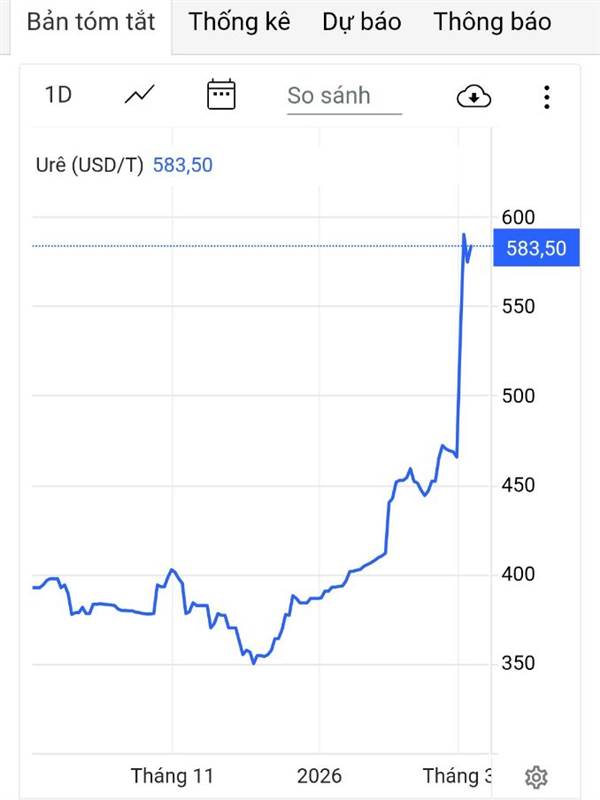Click the Tháng 11 time axis label

pyautogui.click(x=173, y=776)
